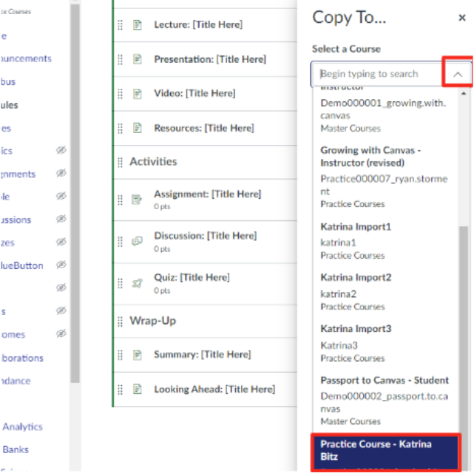Screen dimensions: 474x476
Task: Collapse the course dropdown with chevron arrow
Action: 458,74
